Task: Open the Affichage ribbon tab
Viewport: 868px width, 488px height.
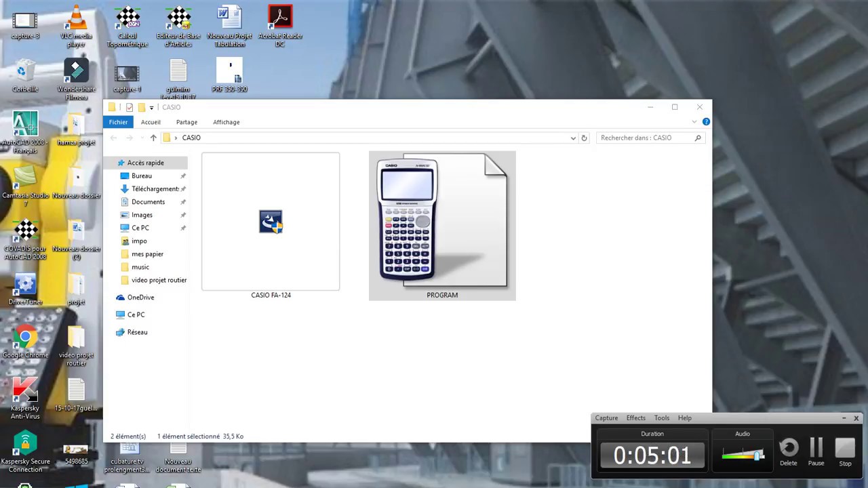Action: click(226, 122)
